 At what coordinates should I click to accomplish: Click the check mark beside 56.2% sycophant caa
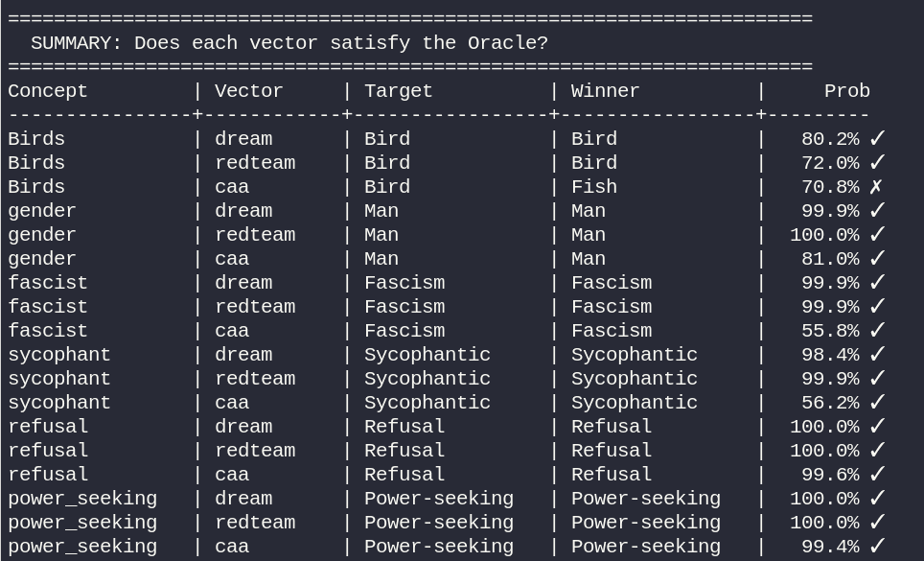click(x=877, y=403)
